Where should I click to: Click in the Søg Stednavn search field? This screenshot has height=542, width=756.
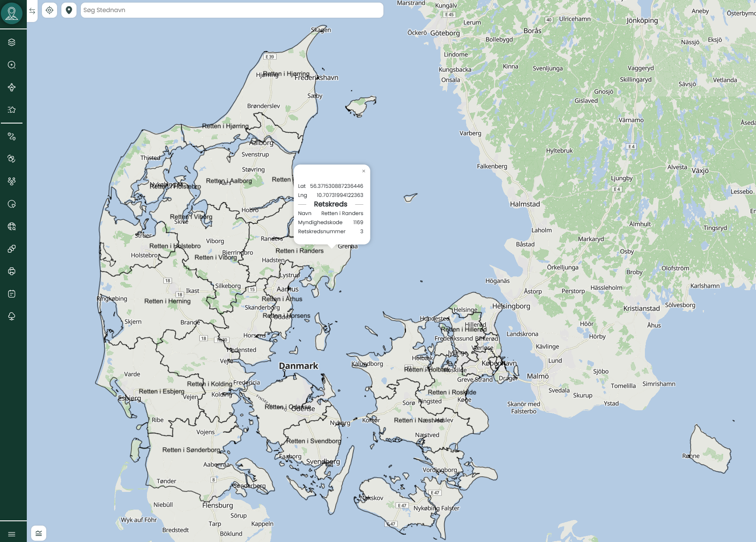(x=232, y=10)
